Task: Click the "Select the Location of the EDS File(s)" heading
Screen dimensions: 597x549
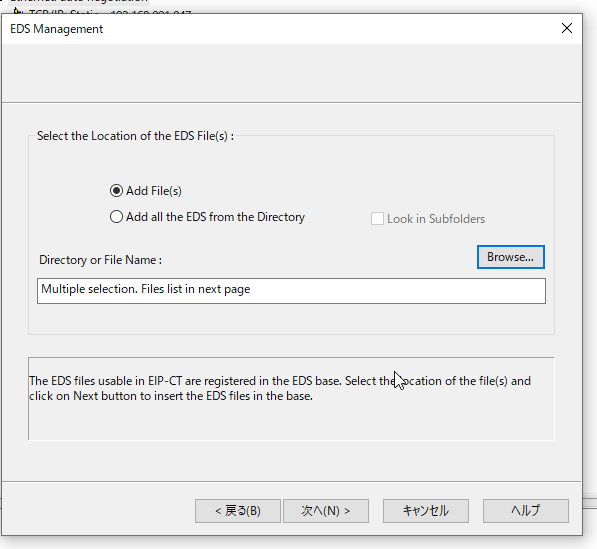Action: point(135,136)
